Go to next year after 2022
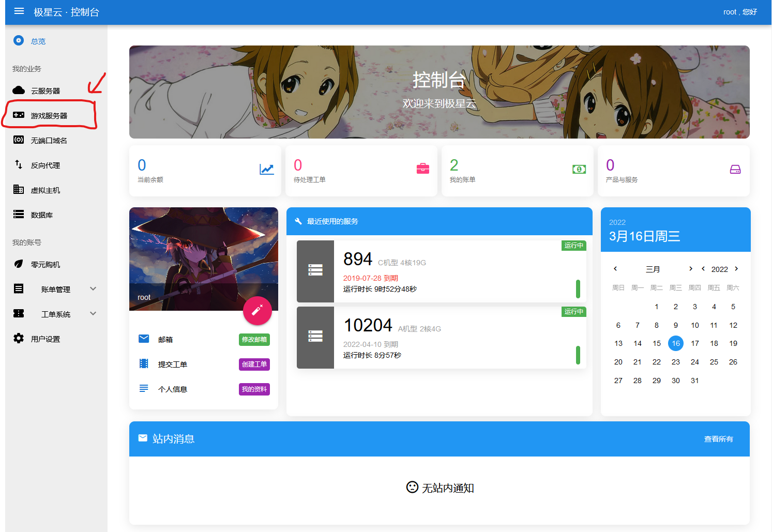Image resolution: width=772 pixels, height=532 pixels. click(x=736, y=268)
